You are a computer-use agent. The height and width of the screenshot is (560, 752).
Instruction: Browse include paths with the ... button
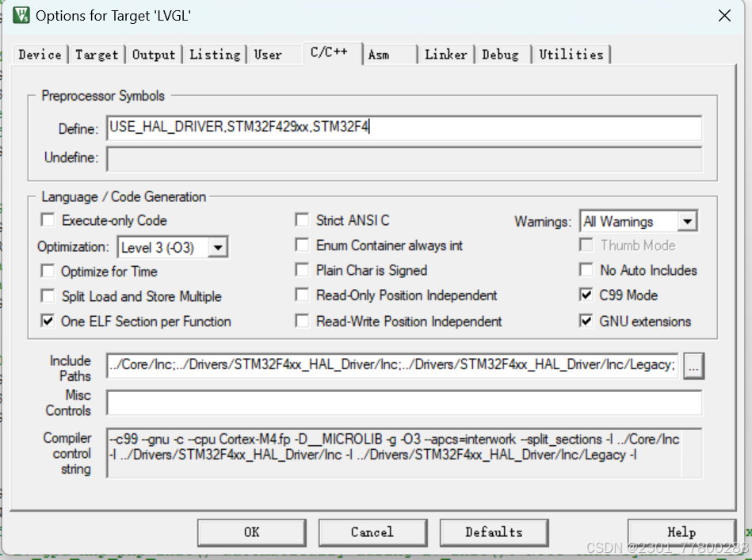tap(693, 366)
